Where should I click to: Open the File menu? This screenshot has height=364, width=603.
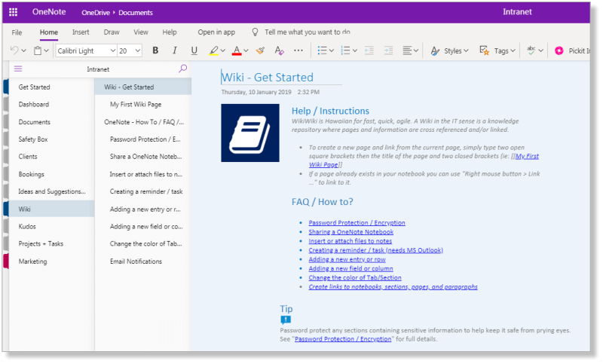17,32
